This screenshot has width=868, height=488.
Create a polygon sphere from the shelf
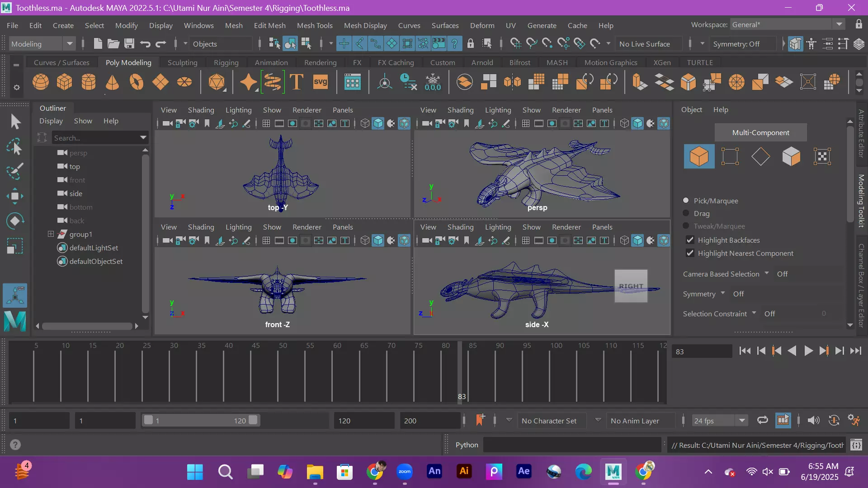41,82
